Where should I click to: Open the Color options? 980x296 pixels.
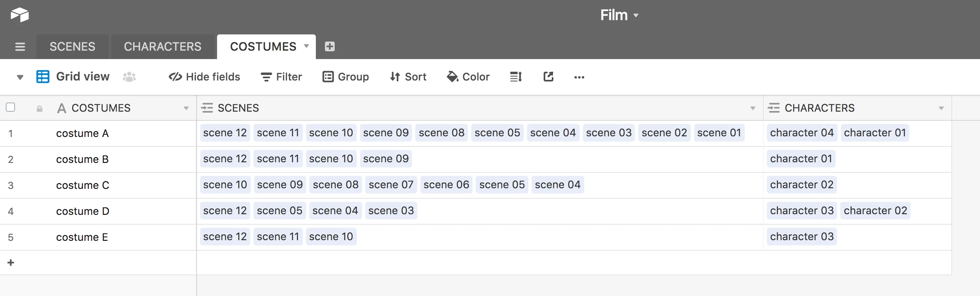468,77
